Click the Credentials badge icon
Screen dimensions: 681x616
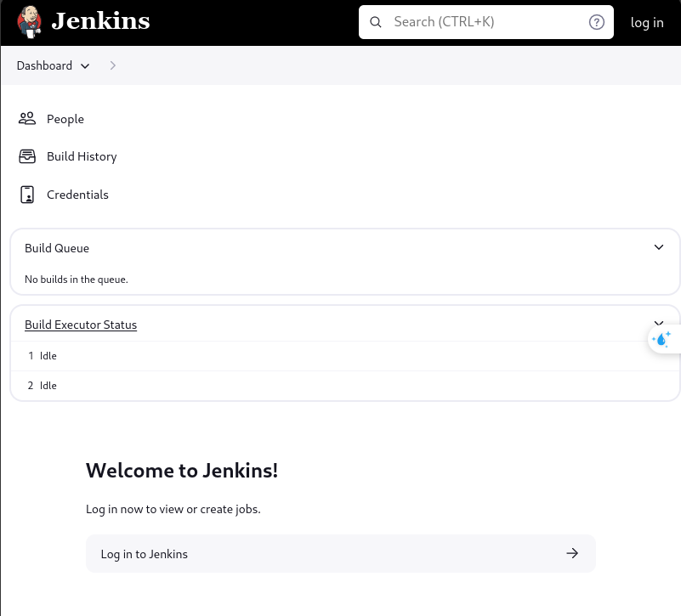click(27, 195)
